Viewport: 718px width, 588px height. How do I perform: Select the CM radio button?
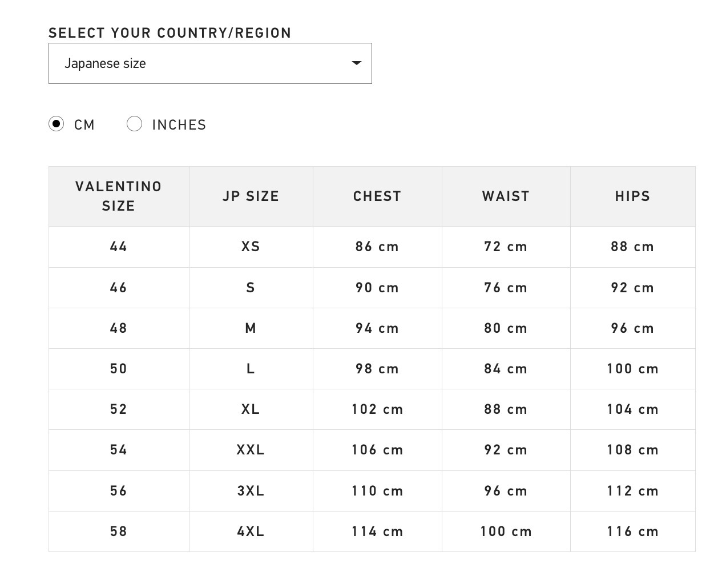(x=57, y=124)
